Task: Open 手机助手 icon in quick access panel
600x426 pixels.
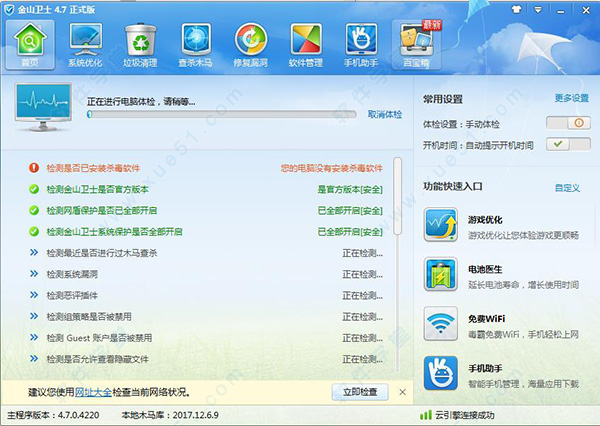Action: pos(440,373)
